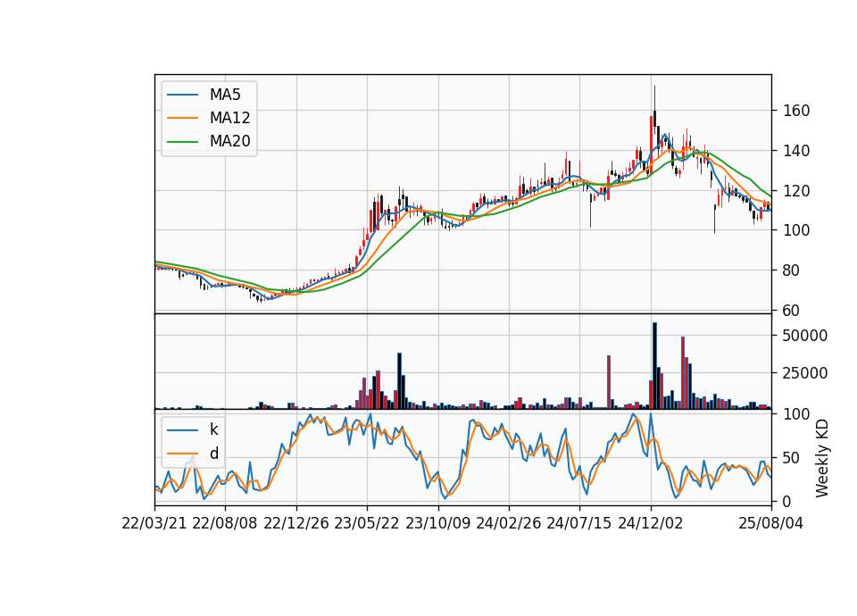Image resolution: width=857 pixels, height=616 pixels.
Task: Click the 80 price axis label
Action: [792, 271]
